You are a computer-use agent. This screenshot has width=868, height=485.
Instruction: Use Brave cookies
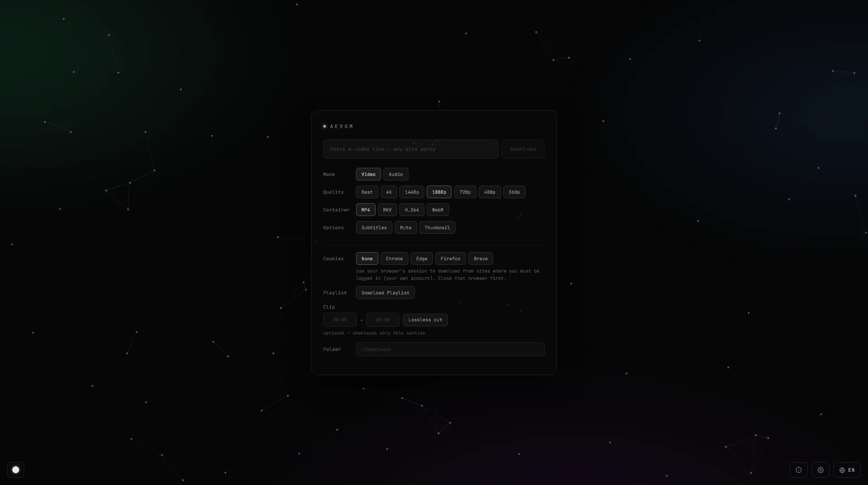(x=480, y=258)
